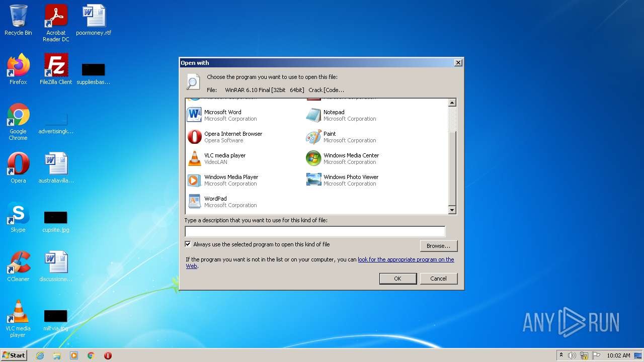Pick the Paint program icon
This screenshot has width=644, height=362.
(313, 137)
